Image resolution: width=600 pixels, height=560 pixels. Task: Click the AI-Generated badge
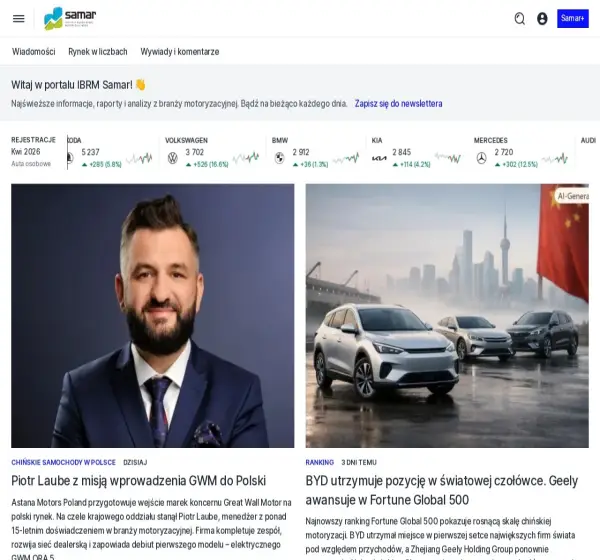(572, 196)
